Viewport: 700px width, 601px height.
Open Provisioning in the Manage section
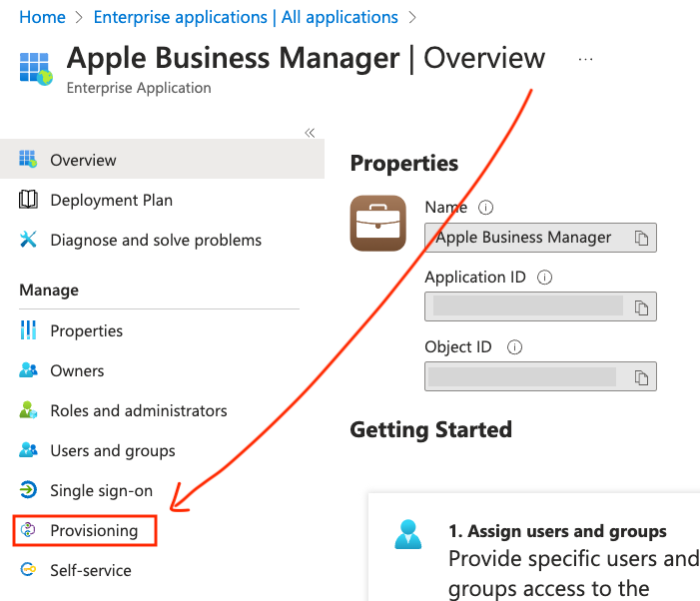tap(94, 530)
